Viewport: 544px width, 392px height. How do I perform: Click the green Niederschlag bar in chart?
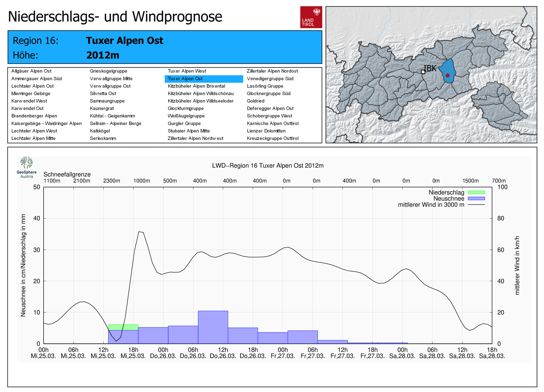123,327
